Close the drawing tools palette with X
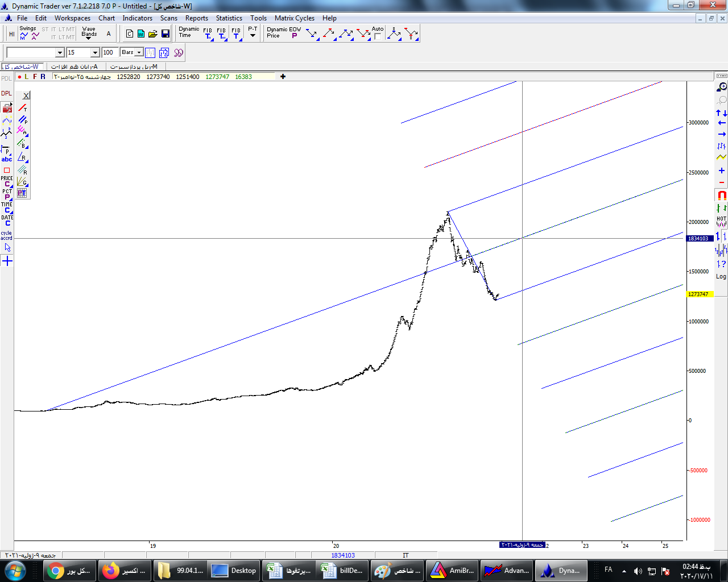728x582 pixels. coord(26,95)
